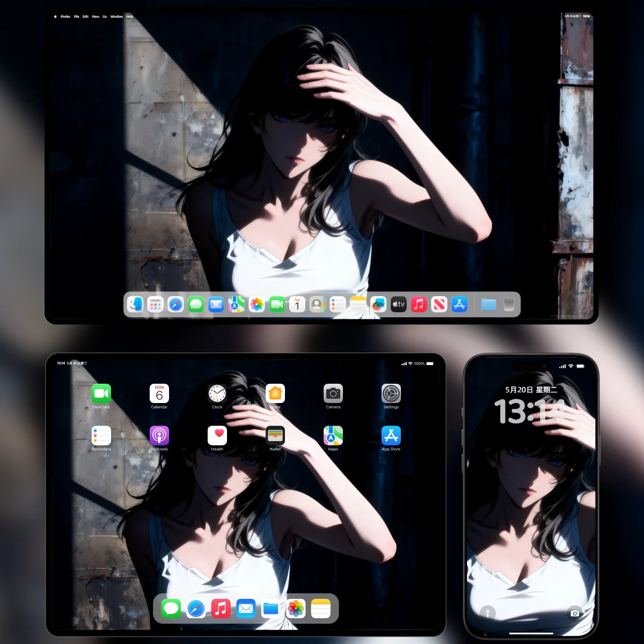Viewport: 644px width, 644px height.
Task: Open Contacts in the Mac dock
Action: 317,305
